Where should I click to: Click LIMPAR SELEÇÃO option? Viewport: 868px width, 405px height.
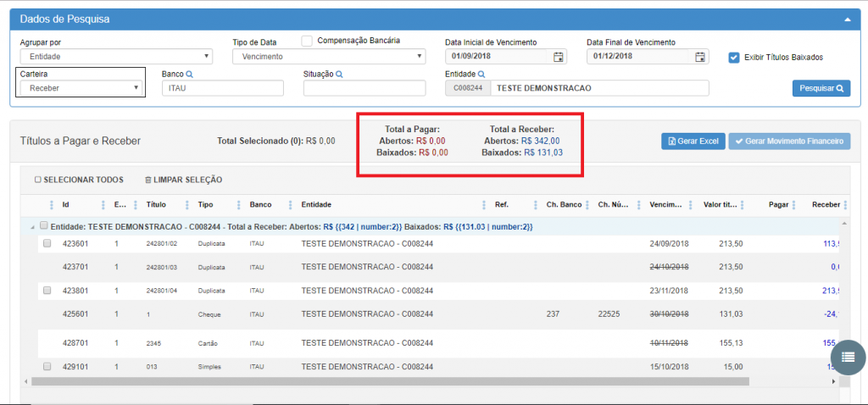point(183,180)
